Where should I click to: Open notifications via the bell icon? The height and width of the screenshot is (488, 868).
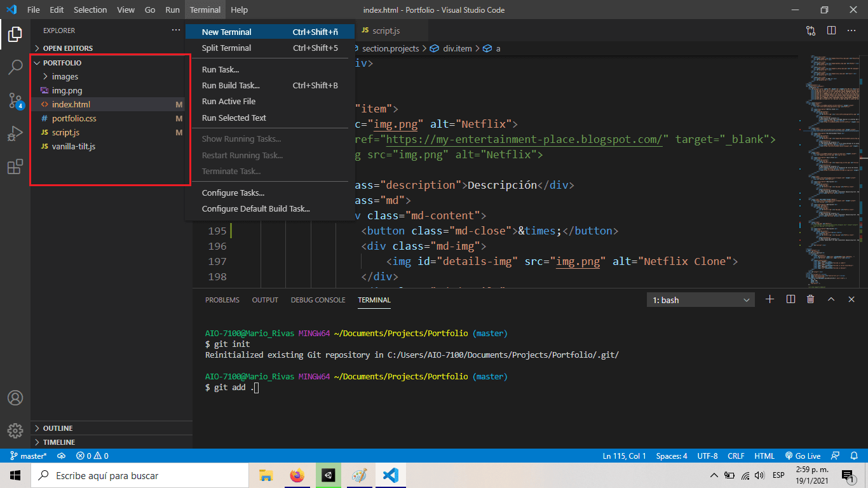[x=853, y=456]
